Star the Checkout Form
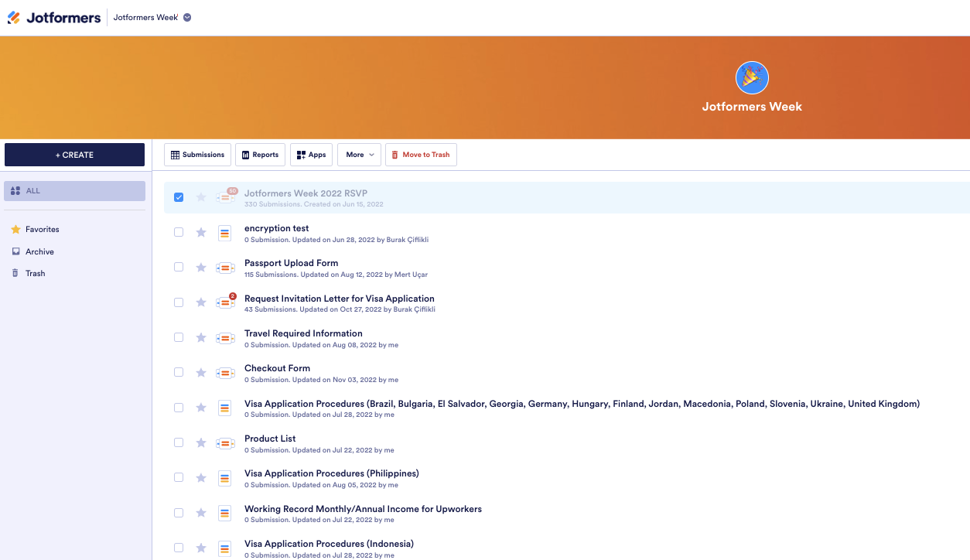 point(201,373)
